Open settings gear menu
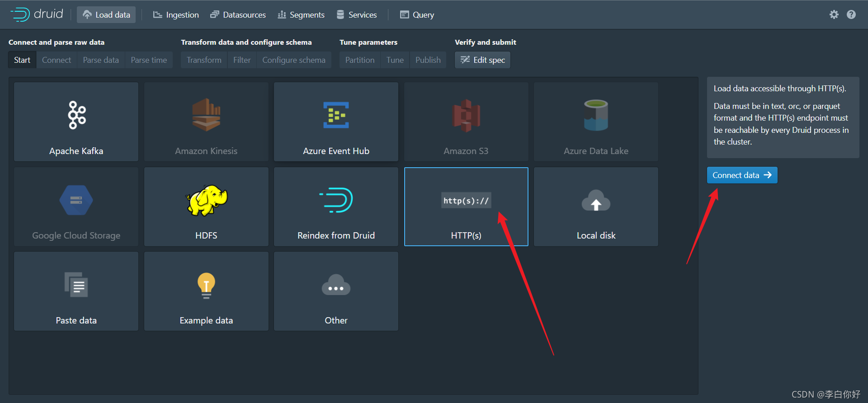Image resolution: width=868 pixels, height=403 pixels. tap(834, 14)
